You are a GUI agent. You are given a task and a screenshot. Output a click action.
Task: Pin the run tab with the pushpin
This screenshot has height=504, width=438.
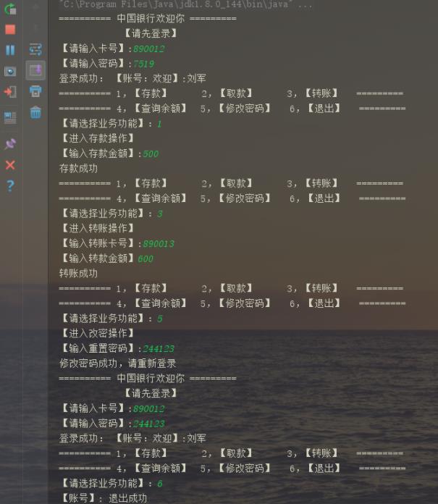coord(10,143)
